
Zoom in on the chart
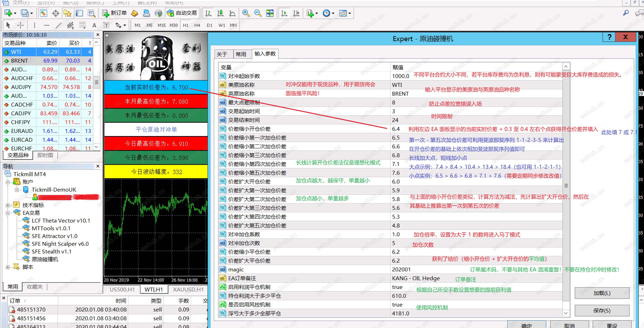coord(246,13)
